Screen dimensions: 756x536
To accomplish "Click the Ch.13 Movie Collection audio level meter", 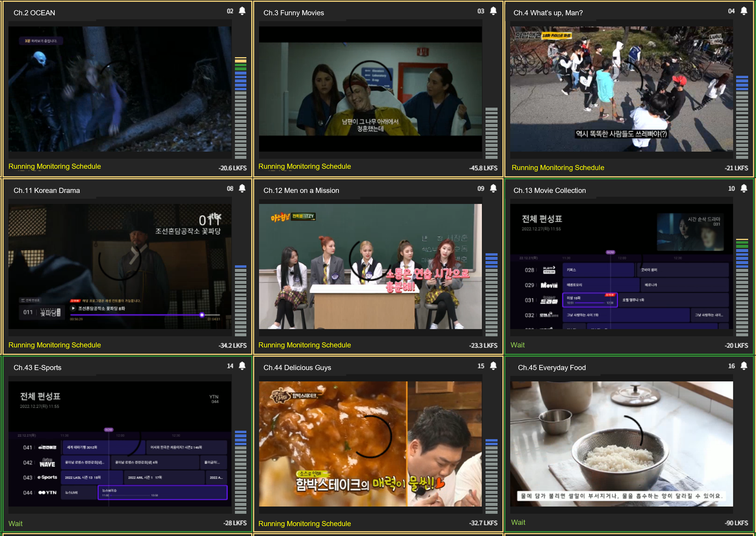I will point(742,287).
